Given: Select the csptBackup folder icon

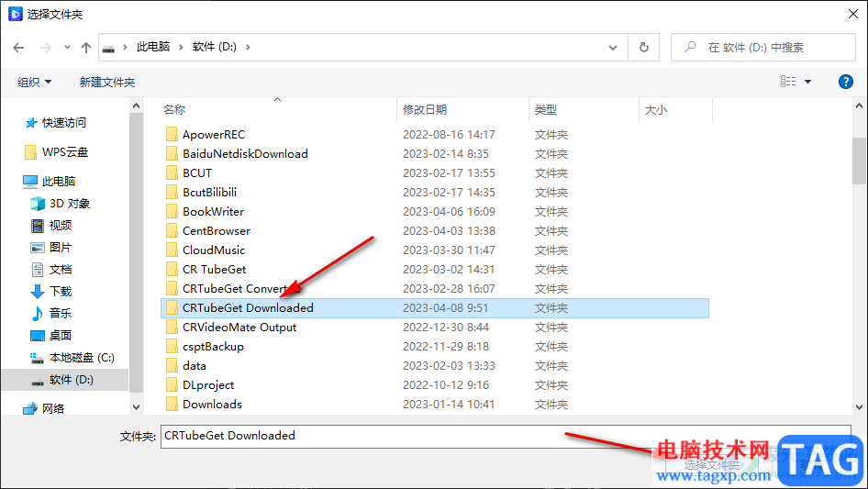Looking at the screenshot, I should pos(172,347).
